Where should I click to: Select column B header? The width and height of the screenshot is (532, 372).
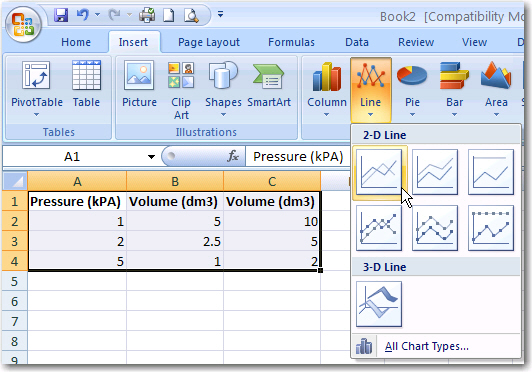pos(175,181)
